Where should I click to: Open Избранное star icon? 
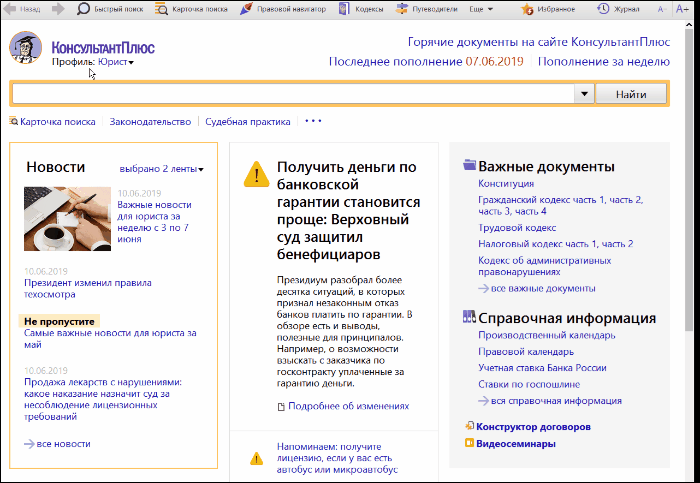[527, 9]
